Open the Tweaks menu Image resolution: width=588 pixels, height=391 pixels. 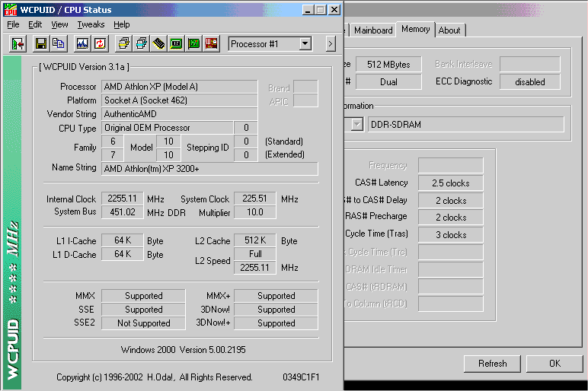(x=91, y=24)
